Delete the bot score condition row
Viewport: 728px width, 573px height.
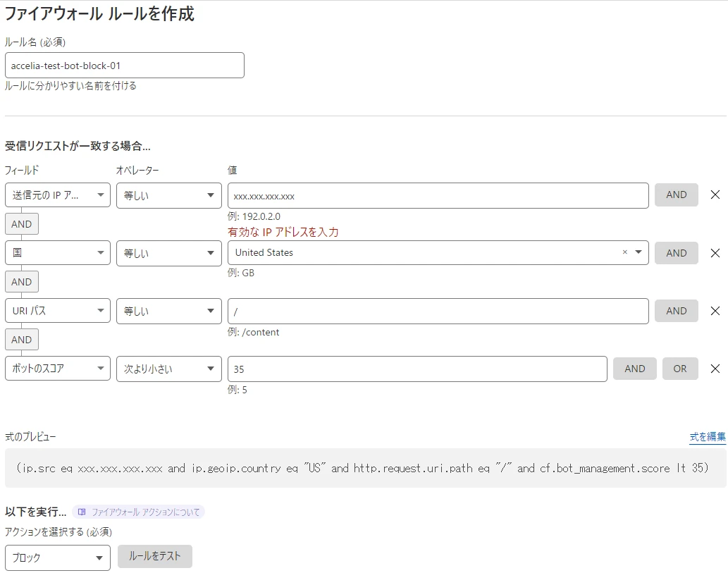coord(715,369)
